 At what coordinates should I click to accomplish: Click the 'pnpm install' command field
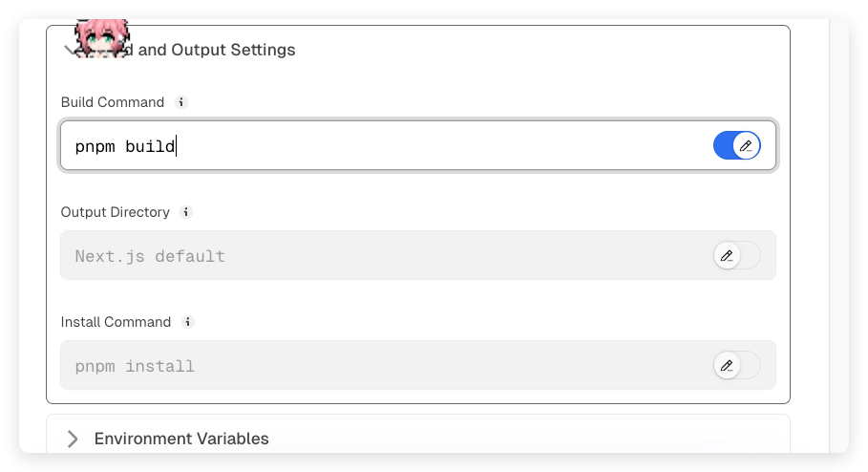[382, 366]
